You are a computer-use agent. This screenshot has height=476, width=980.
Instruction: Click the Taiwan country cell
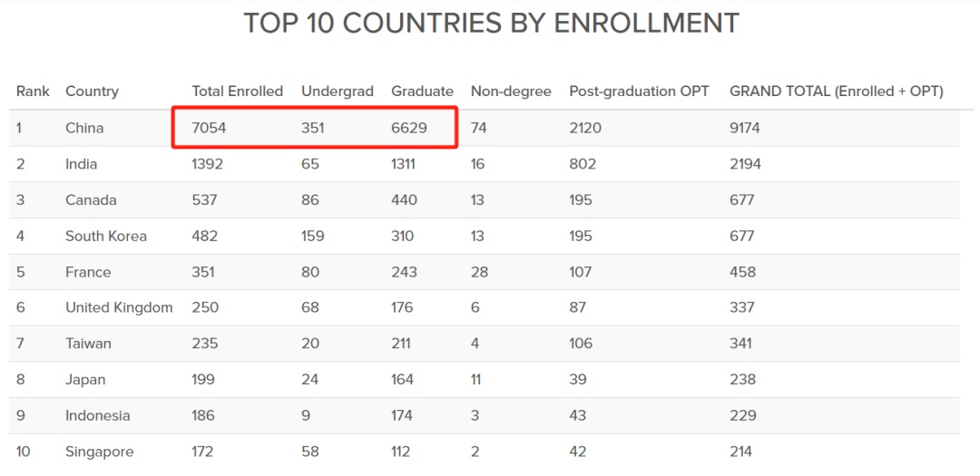pyautogui.click(x=88, y=344)
